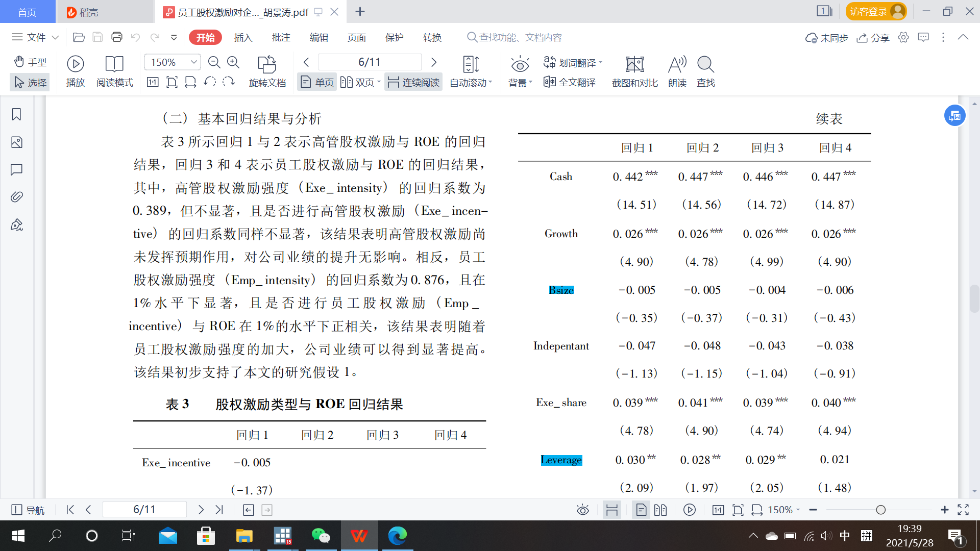Click the page number field in toolbar
Image resolution: width=980 pixels, height=551 pixels.
370,62
